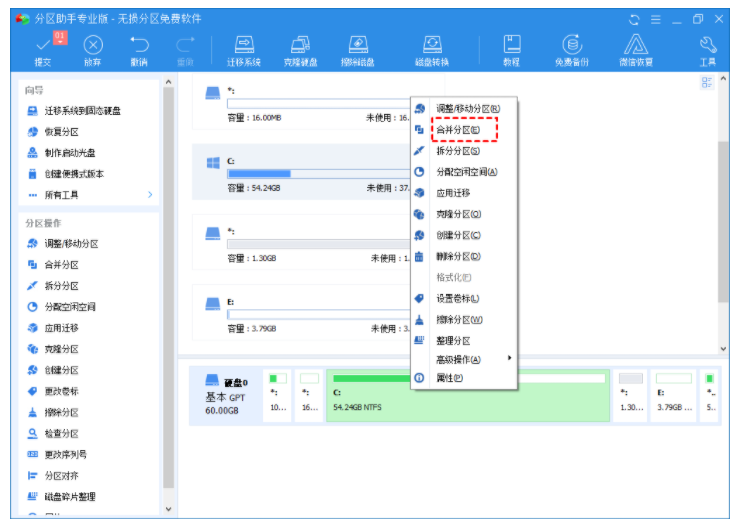Select 属性 in the context menu
The height and width of the screenshot is (524, 738).
[449, 378]
